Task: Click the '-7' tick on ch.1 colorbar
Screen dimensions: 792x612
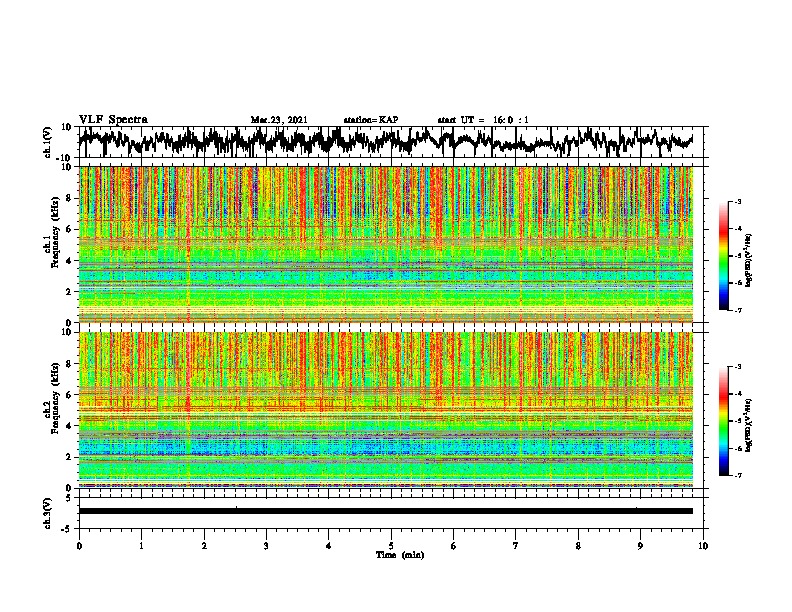Action: tap(737, 310)
